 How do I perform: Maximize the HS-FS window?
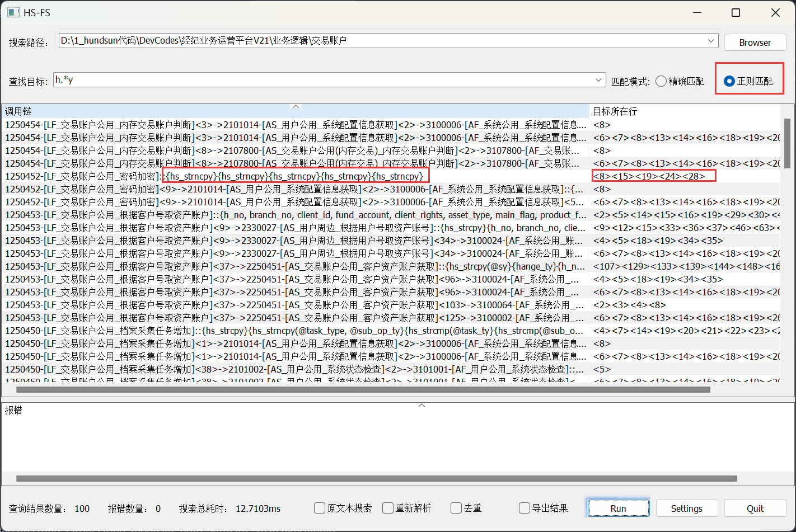point(736,12)
